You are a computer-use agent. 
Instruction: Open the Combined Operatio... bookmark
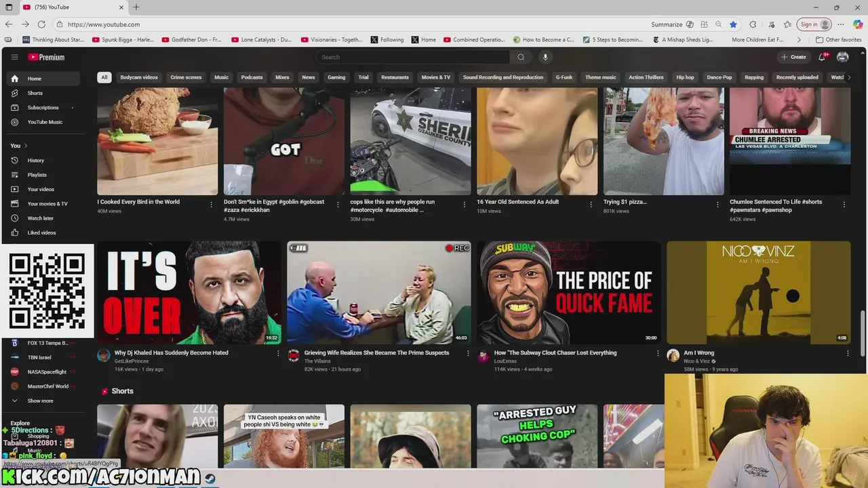pyautogui.click(x=474, y=40)
